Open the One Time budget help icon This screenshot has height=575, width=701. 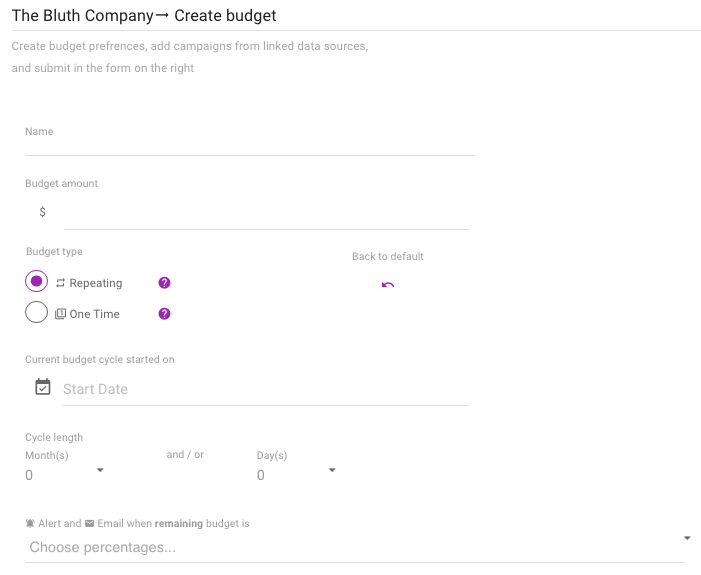tap(165, 314)
